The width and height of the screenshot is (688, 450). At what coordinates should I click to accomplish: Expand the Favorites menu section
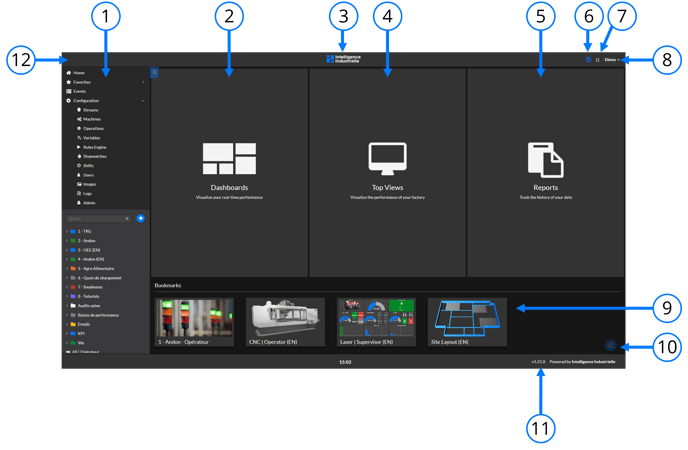coord(143,82)
